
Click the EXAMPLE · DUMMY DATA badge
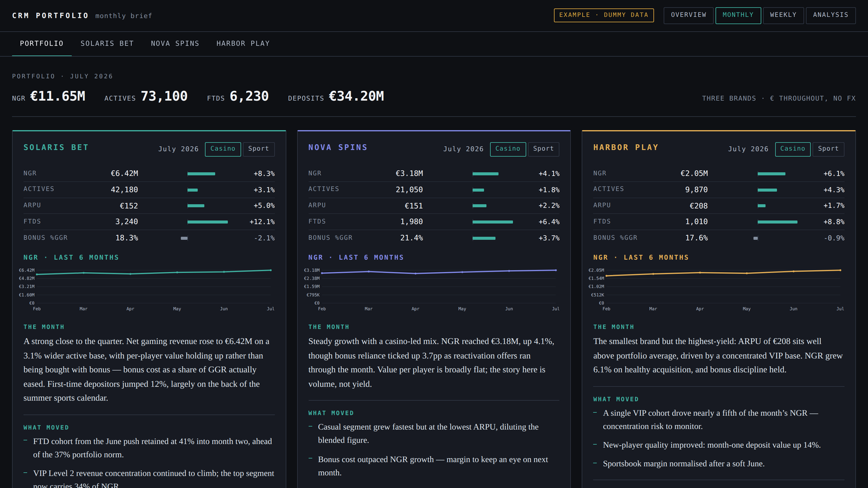pos(604,15)
